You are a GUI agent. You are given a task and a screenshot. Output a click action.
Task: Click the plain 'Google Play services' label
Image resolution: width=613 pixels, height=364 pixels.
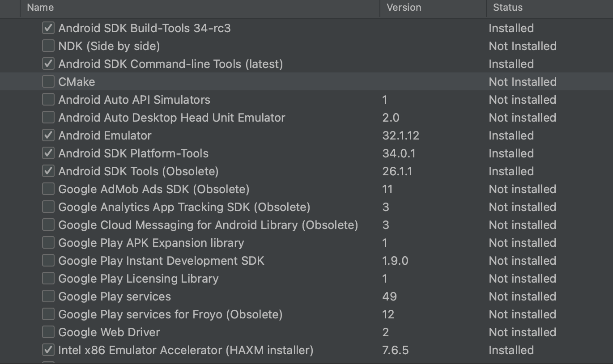(115, 296)
